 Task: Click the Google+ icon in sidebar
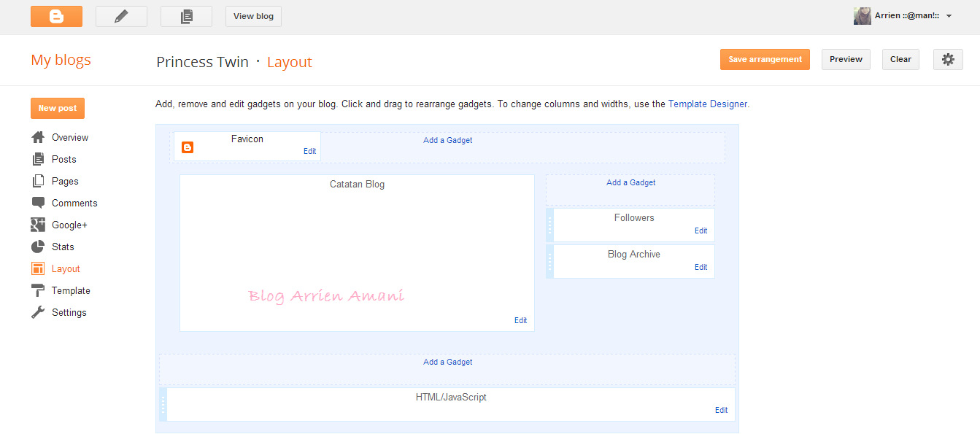click(x=37, y=225)
